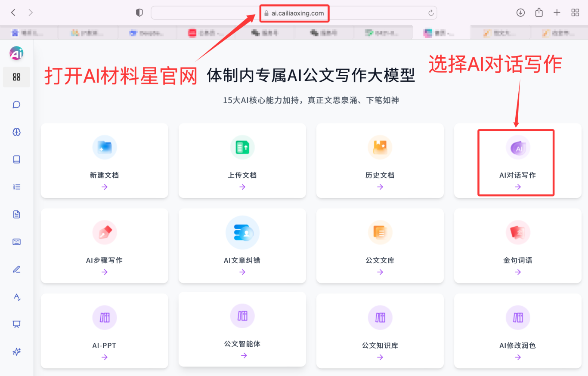This screenshot has width=588, height=376.
Task: Open the AI对话写作 card
Action: pyautogui.click(x=517, y=161)
